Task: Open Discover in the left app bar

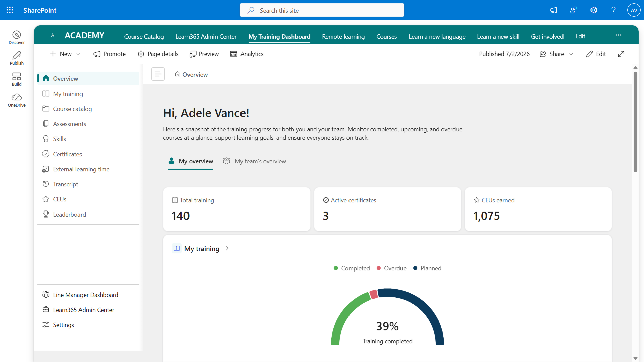Action: (17, 37)
